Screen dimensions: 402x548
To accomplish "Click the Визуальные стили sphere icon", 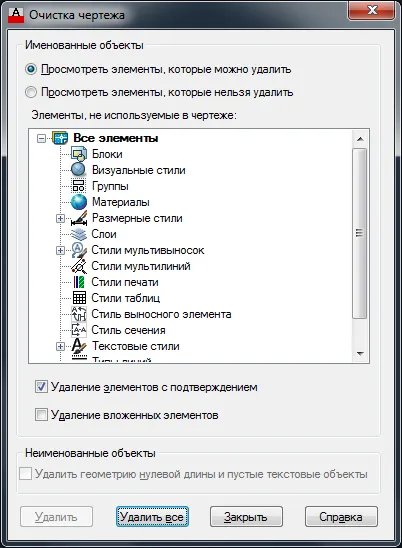I will click(79, 170).
